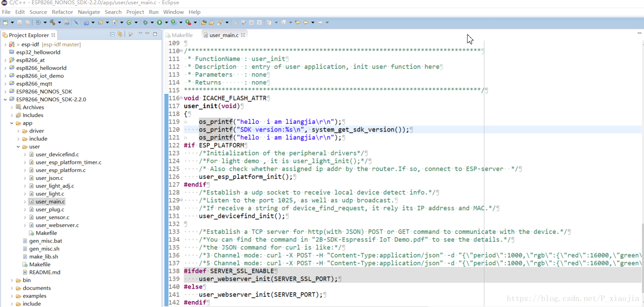Select the user_main.c editor tab
Image resolution: width=644 pixels, height=307 pixels.
click(224, 35)
